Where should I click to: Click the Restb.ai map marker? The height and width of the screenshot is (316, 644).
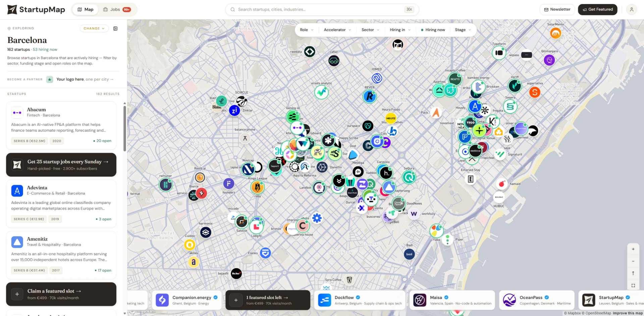[x=200, y=177]
